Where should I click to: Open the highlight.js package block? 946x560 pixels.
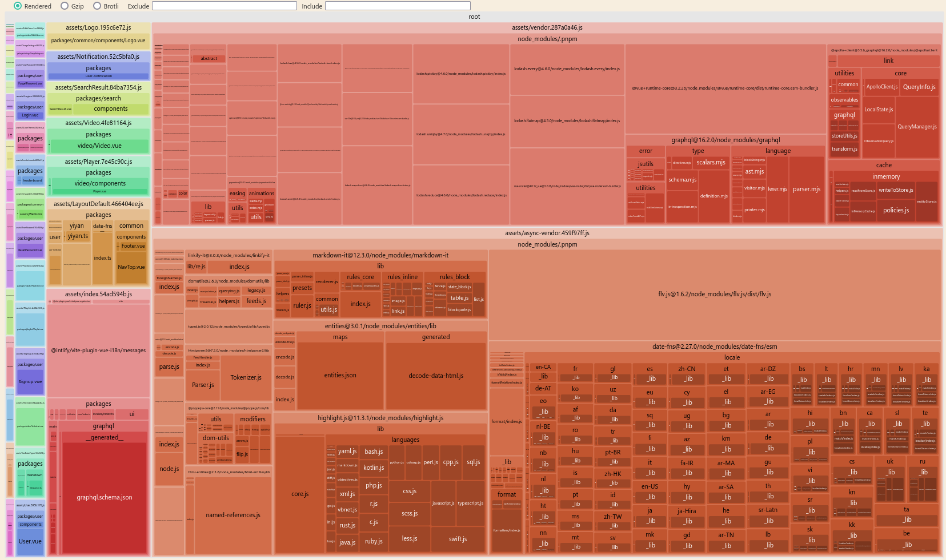click(x=380, y=418)
